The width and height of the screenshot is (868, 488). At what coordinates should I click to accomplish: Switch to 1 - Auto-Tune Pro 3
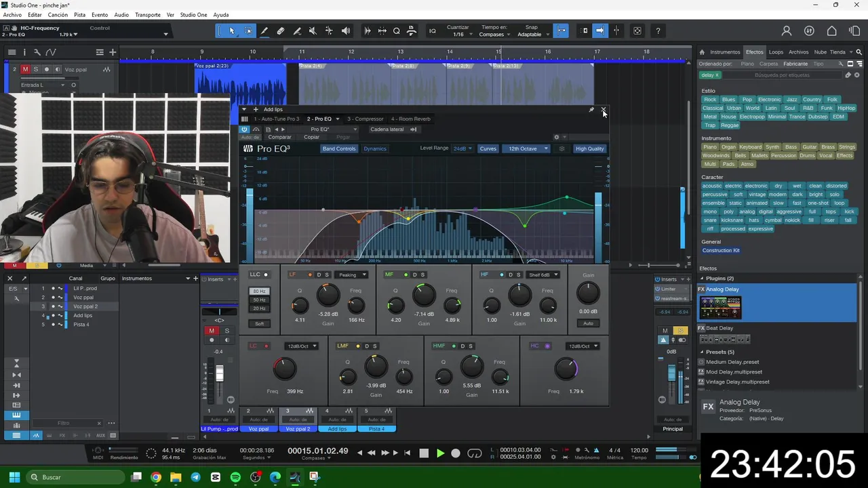pos(276,119)
